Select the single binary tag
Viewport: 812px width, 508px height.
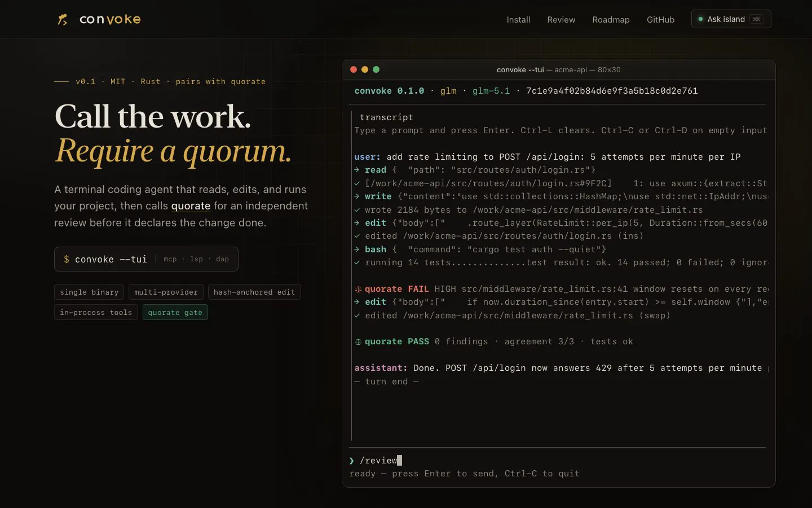point(89,292)
